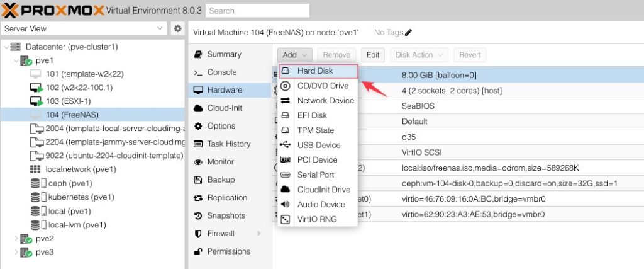Expand the pve2 node
The height and width of the screenshot is (269, 644).
(x=16, y=239)
